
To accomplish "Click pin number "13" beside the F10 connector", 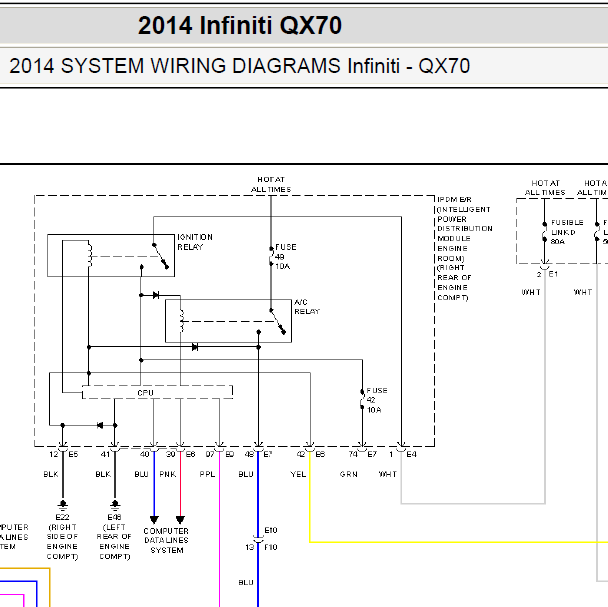I will [x=249, y=547].
